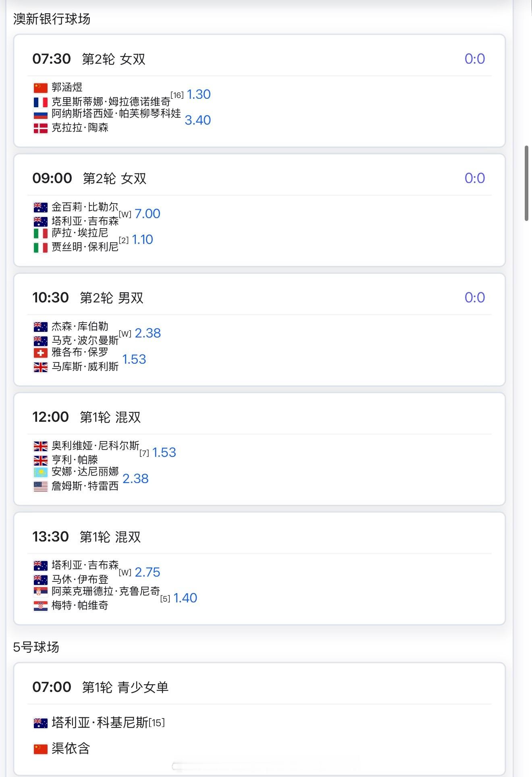Open the 0:0 score of the 10:30 男双 match
Image resolution: width=532 pixels, height=777 pixels.
coord(474,298)
